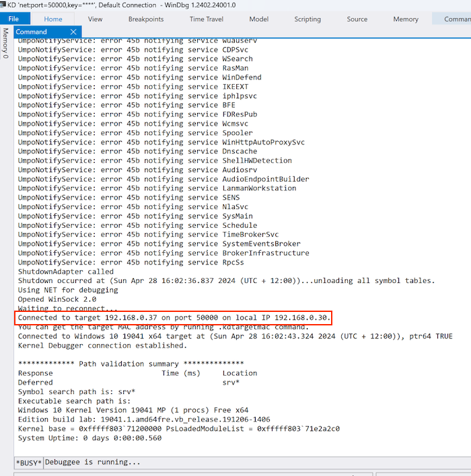Viewport: 471px width, 476px height.
Task: Click the TimeBrokerSvc service error line
Action: point(148,235)
